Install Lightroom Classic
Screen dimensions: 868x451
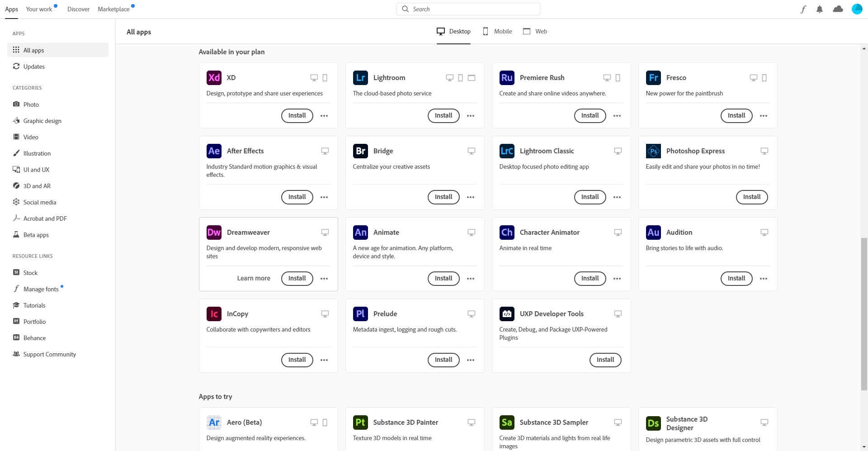(590, 197)
